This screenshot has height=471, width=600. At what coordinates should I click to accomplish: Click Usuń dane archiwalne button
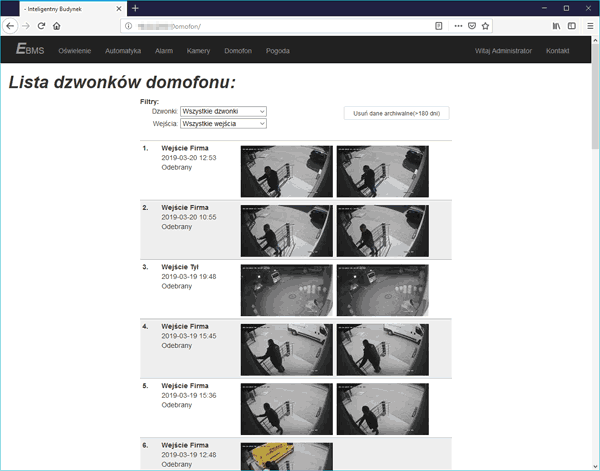coord(396,114)
